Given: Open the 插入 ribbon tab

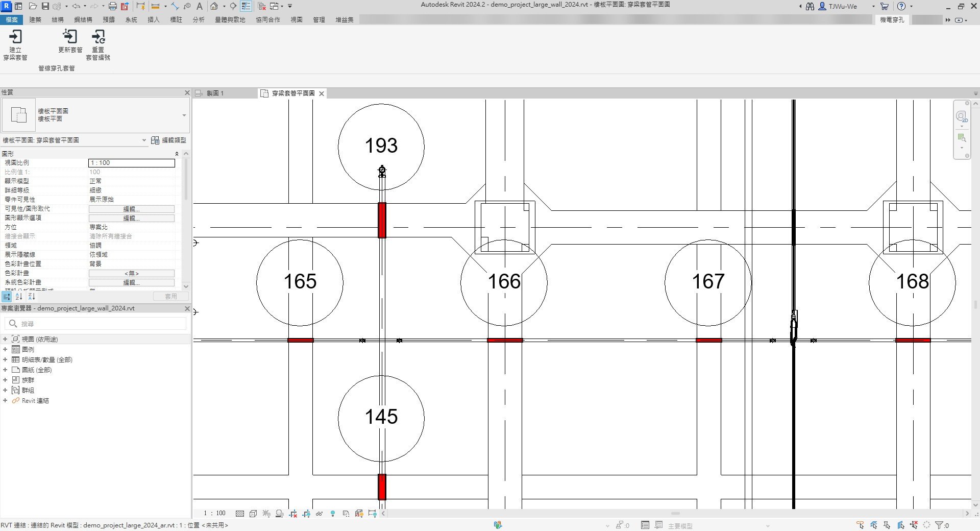Looking at the screenshot, I should tap(153, 19).
